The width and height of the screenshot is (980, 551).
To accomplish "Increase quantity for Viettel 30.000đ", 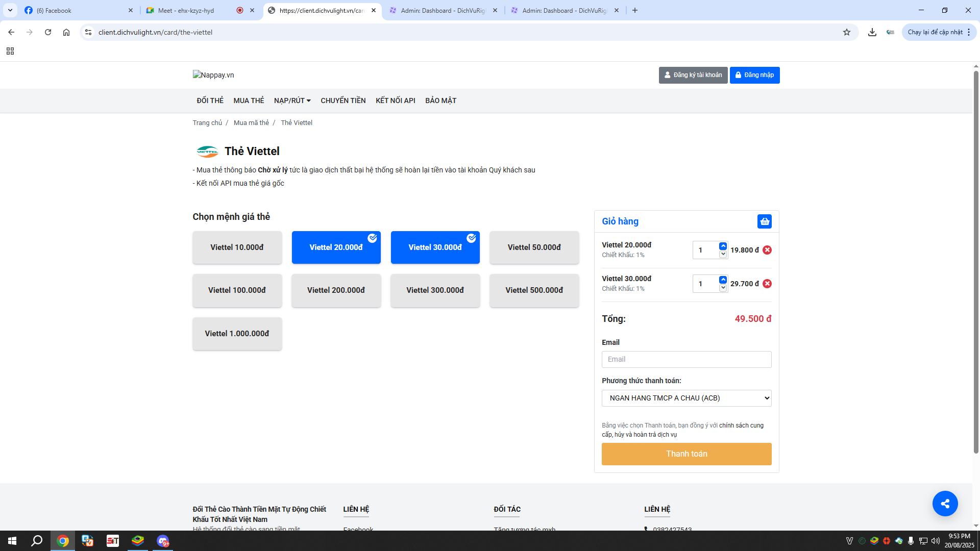I will pyautogui.click(x=723, y=280).
